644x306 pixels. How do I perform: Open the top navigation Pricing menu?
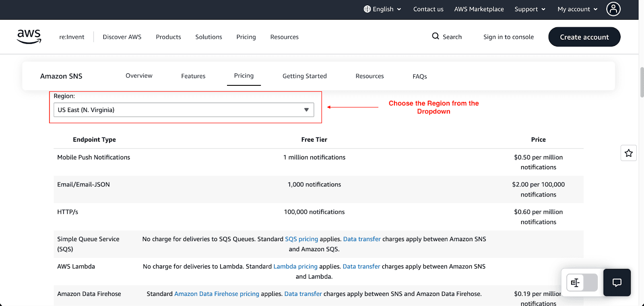tap(246, 37)
